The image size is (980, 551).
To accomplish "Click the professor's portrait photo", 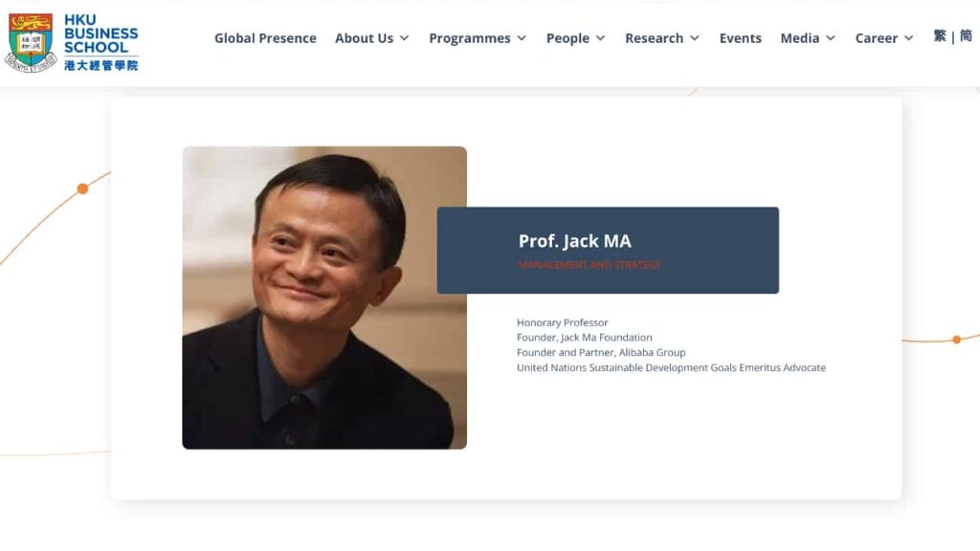I will coord(324,298).
